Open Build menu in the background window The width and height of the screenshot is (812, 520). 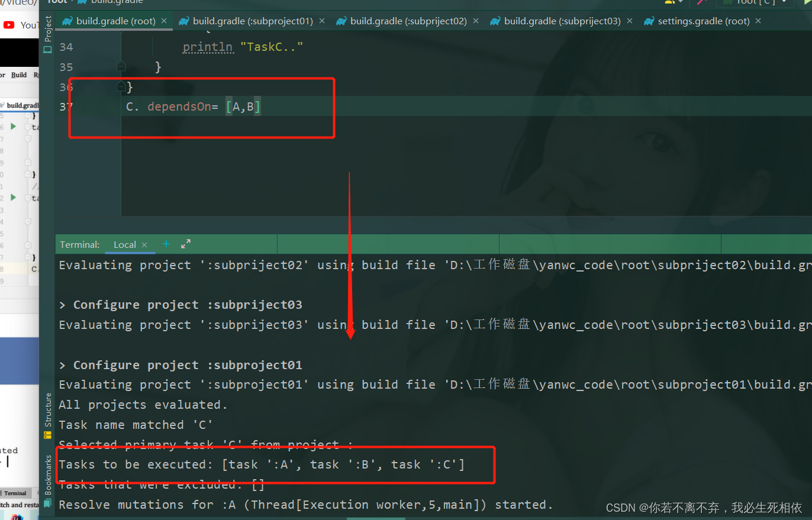point(19,75)
